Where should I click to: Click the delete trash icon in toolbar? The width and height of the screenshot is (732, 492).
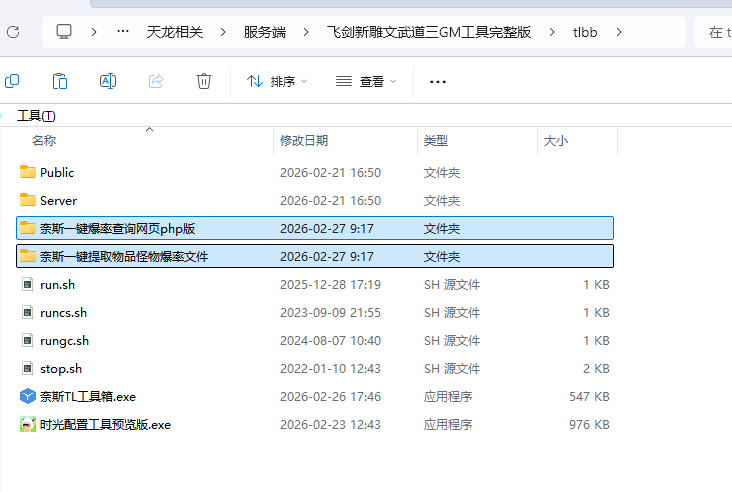204,81
